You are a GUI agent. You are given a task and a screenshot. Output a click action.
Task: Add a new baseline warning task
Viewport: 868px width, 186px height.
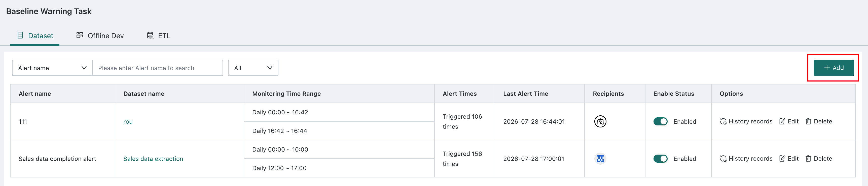click(833, 68)
